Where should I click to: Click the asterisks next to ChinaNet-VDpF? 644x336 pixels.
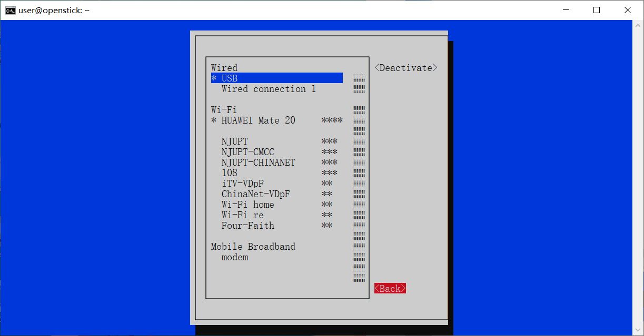[x=328, y=194]
